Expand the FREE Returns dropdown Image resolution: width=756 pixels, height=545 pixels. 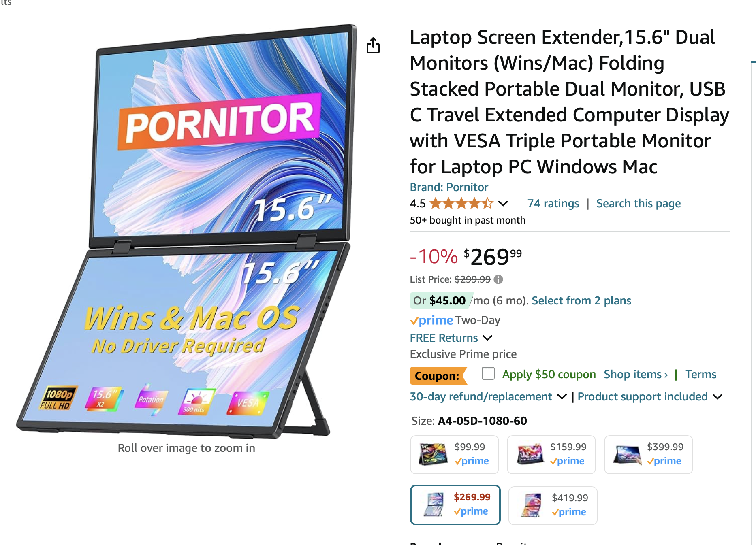point(488,338)
